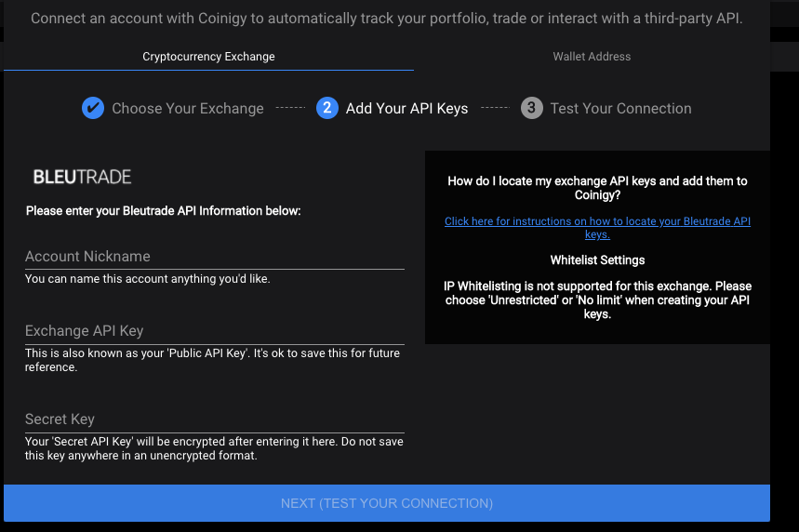799x532 pixels.
Task: Click the Public API Key hint text
Action: click(212, 360)
